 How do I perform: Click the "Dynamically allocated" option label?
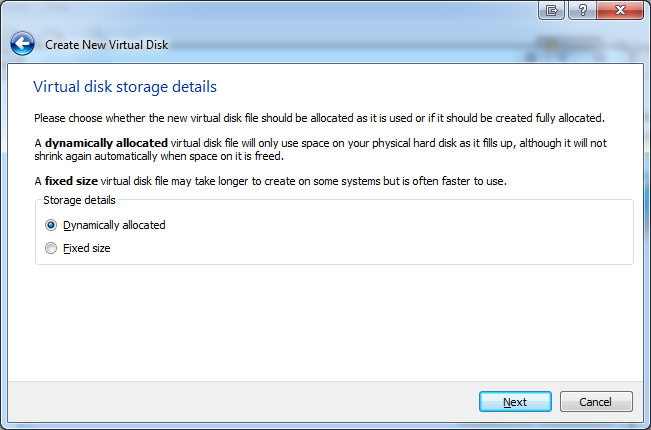(114, 225)
